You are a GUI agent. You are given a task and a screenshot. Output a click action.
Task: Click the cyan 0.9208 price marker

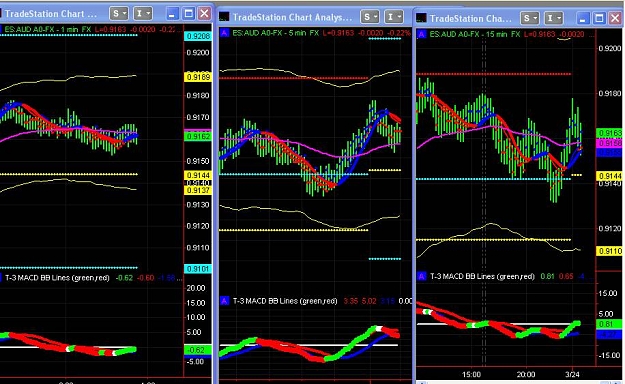coord(198,36)
